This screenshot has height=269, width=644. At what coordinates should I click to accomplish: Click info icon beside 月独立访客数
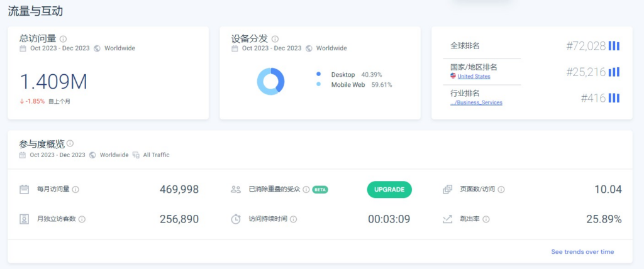click(x=82, y=219)
